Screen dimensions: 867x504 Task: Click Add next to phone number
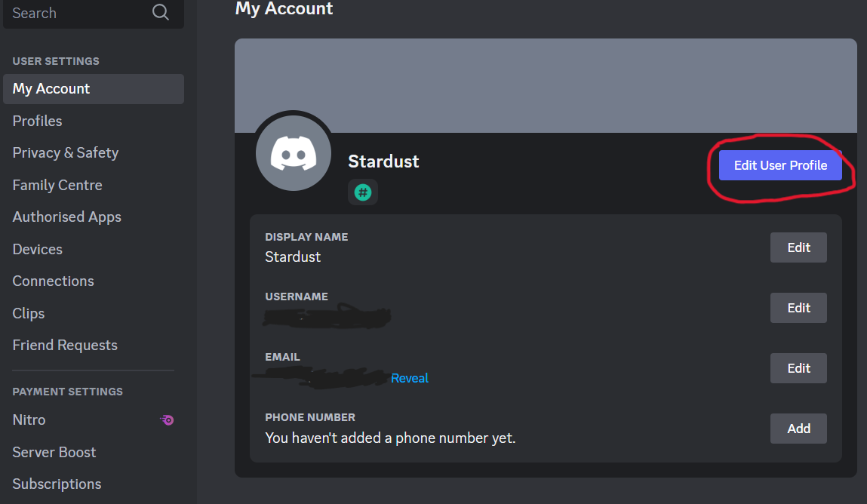pyautogui.click(x=798, y=428)
